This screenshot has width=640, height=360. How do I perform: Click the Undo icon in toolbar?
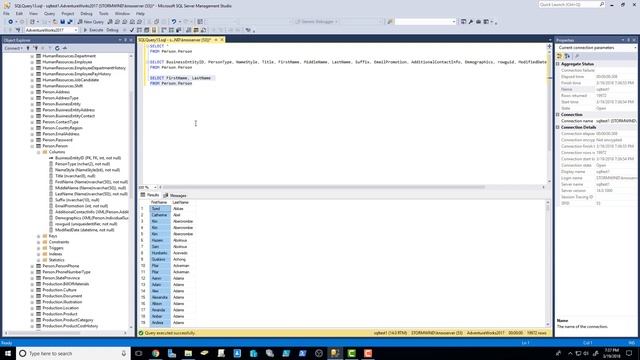point(174,22)
